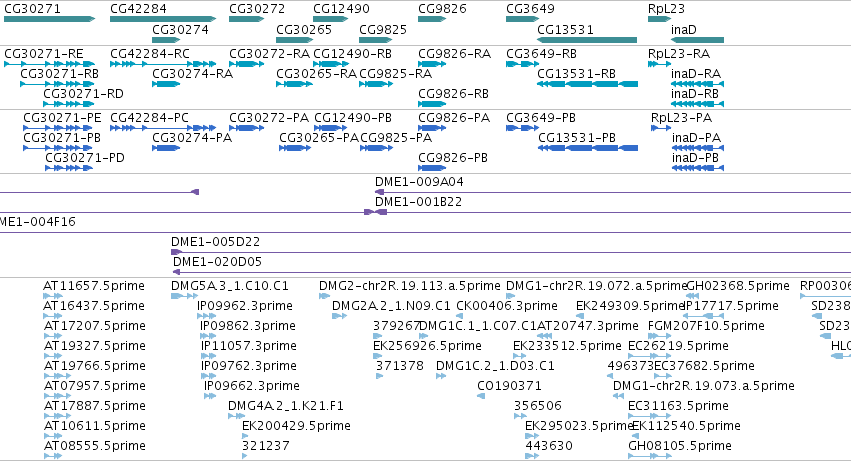Click the CG30274 gene label
The width and height of the screenshot is (851, 461).
tap(180, 29)
